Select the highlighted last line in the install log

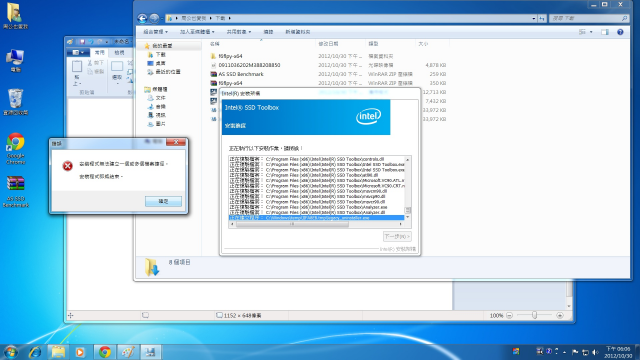pos(316,218)
